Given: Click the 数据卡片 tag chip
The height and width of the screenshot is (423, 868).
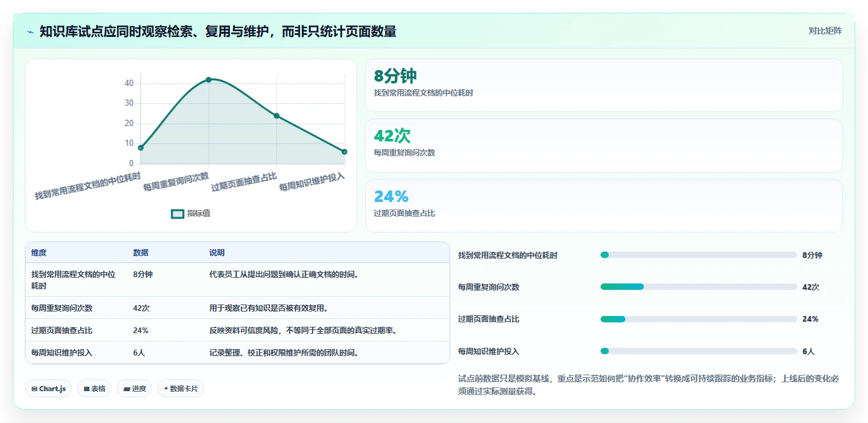Looking at the screenshot, I should (x=181, y=389).
